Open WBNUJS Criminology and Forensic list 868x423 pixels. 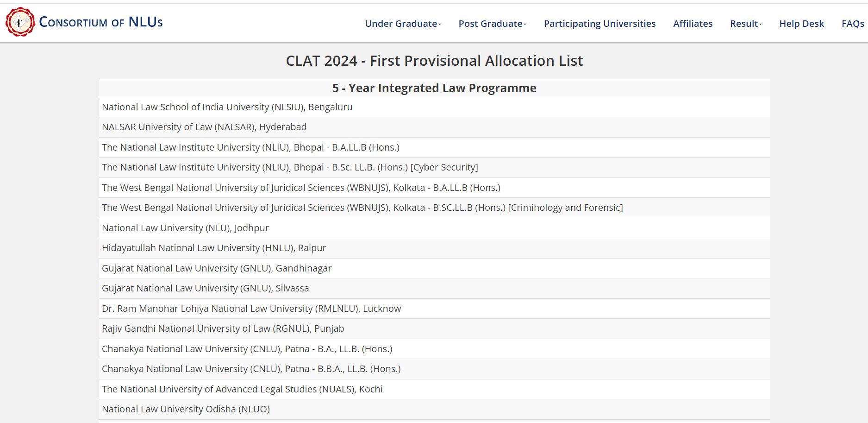[x=362, y=208]
